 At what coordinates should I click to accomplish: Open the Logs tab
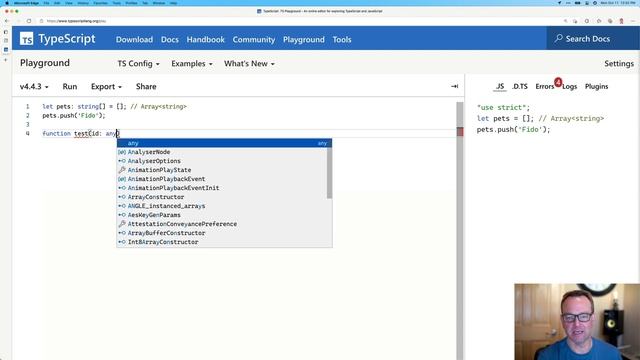569,86
